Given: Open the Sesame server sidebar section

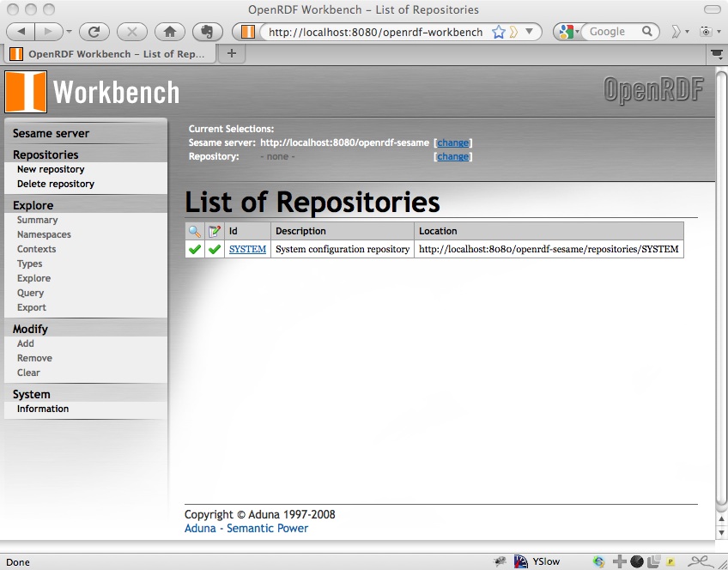Looking at the screenshot, I should pos(51,133).
